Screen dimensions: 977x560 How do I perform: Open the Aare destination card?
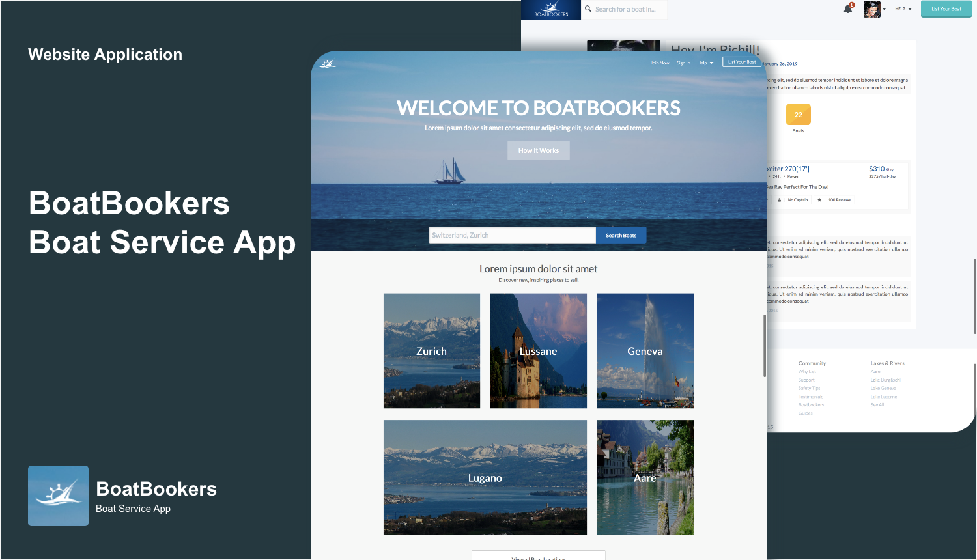tap(645, 478)
